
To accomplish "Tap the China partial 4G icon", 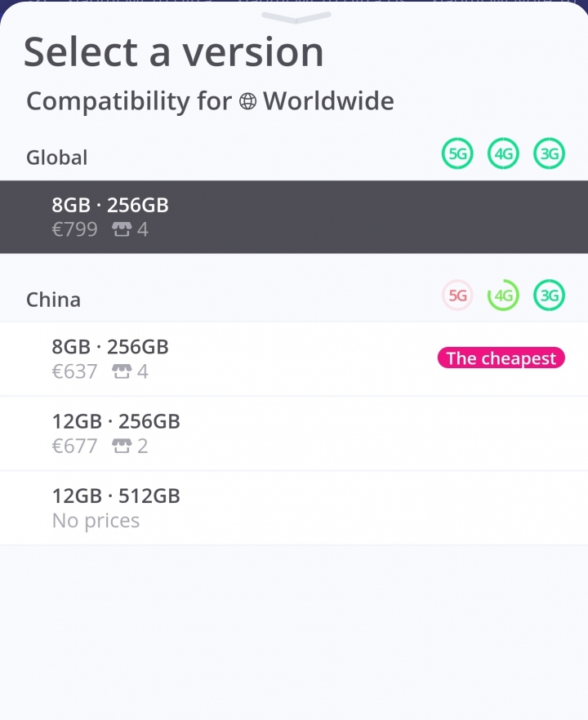I will click(503, 296).
